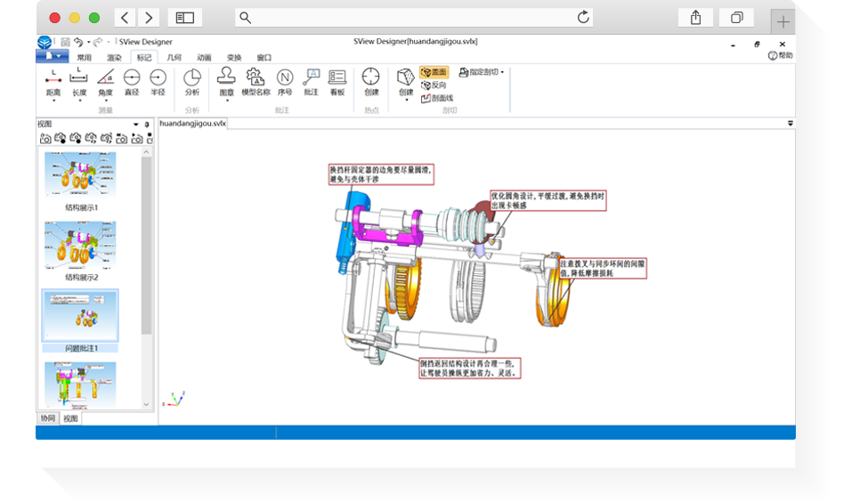Click the browser address search field
This screenshot has width=868, height=502.
click(x=414, y=18)
